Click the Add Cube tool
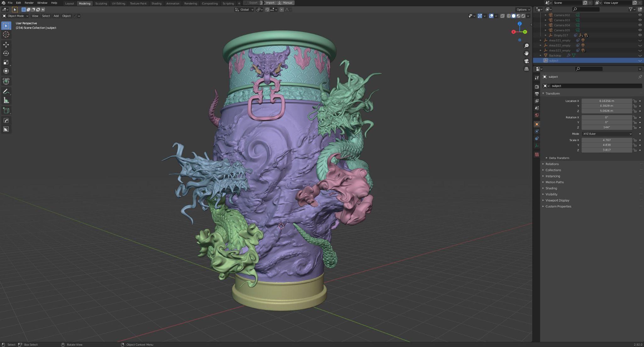 point(6,111)
